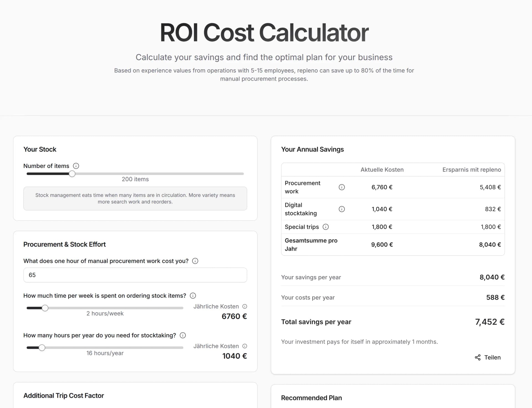Open the Jährliche Kosten info near 6760 €
This screenshot has width=532, height=408.
click(x=245, y=307)
